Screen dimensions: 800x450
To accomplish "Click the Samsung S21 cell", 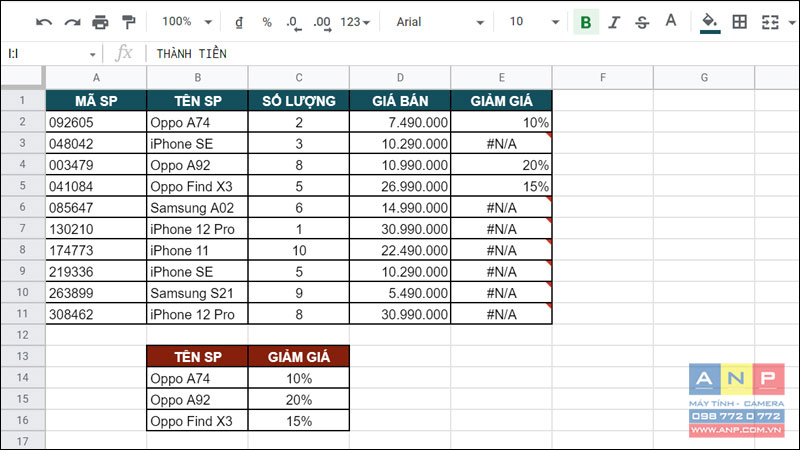I will pos(197,293).
